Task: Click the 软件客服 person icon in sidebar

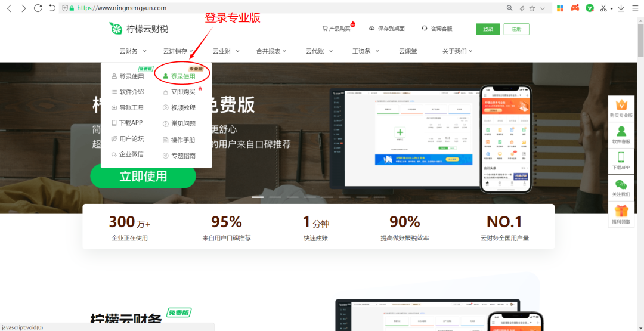Action: (x=621, y=131)
